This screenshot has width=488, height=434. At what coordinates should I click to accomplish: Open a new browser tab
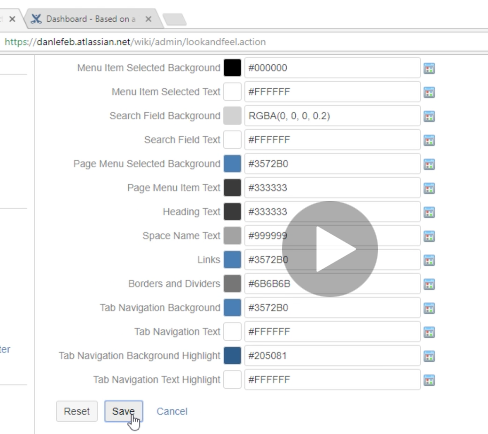174,19
